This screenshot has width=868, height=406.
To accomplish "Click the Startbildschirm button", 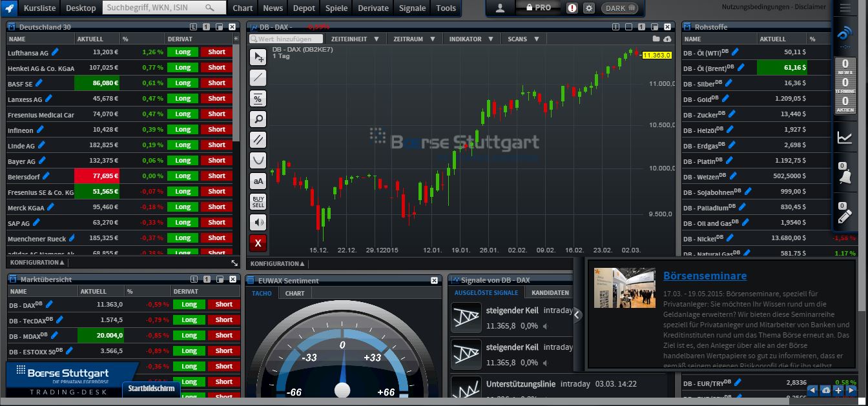I will pyautogui.click(x=151, y=389).
